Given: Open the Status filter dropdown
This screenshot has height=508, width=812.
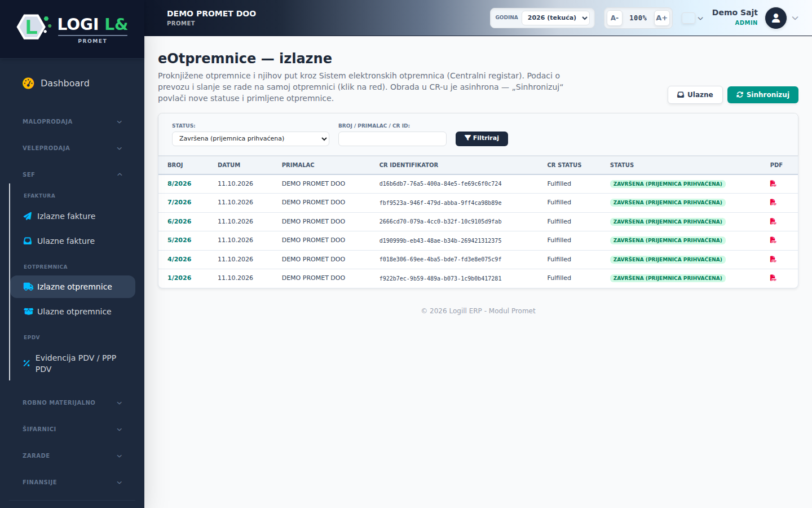Looking at the screenshot, I should [x=250, y=139].
